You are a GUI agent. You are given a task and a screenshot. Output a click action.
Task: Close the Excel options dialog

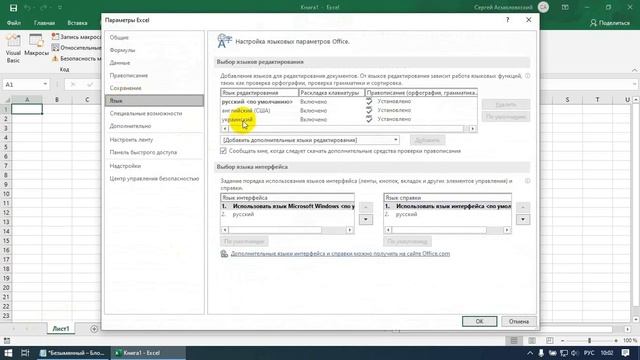tap(529, 20)
